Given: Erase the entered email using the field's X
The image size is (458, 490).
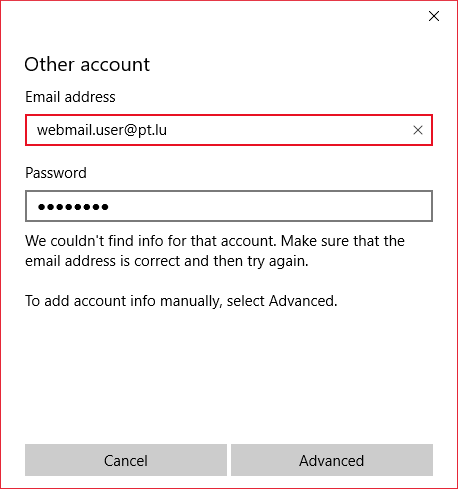Looking at the screenshot, I should point(418,130).
